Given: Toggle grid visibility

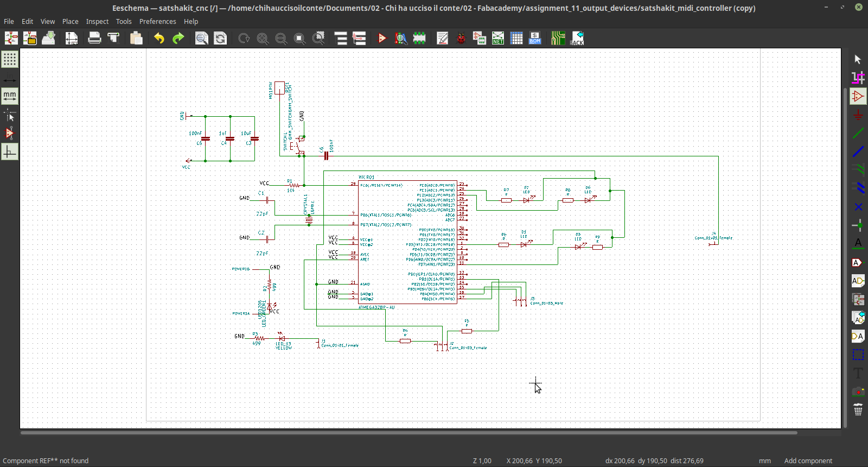Looking at the screenshot, I should (10, 59).
